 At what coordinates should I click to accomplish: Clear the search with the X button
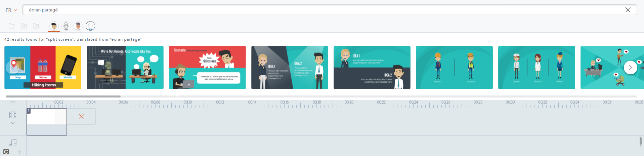628,10
